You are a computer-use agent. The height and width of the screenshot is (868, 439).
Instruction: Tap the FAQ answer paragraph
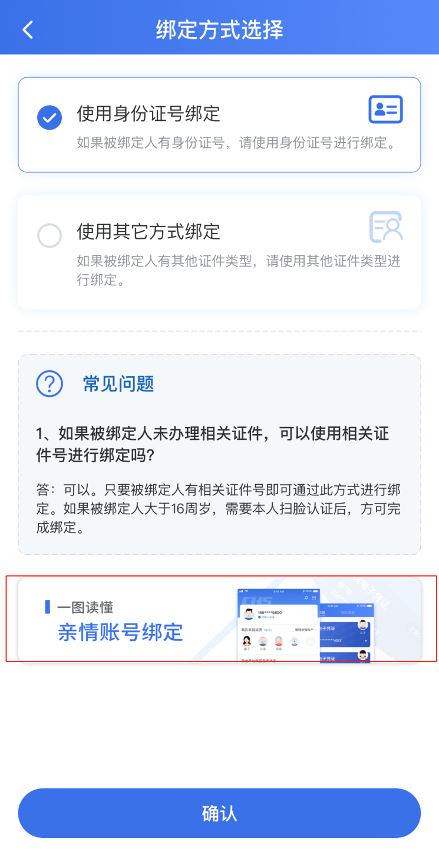click(219, 508)
